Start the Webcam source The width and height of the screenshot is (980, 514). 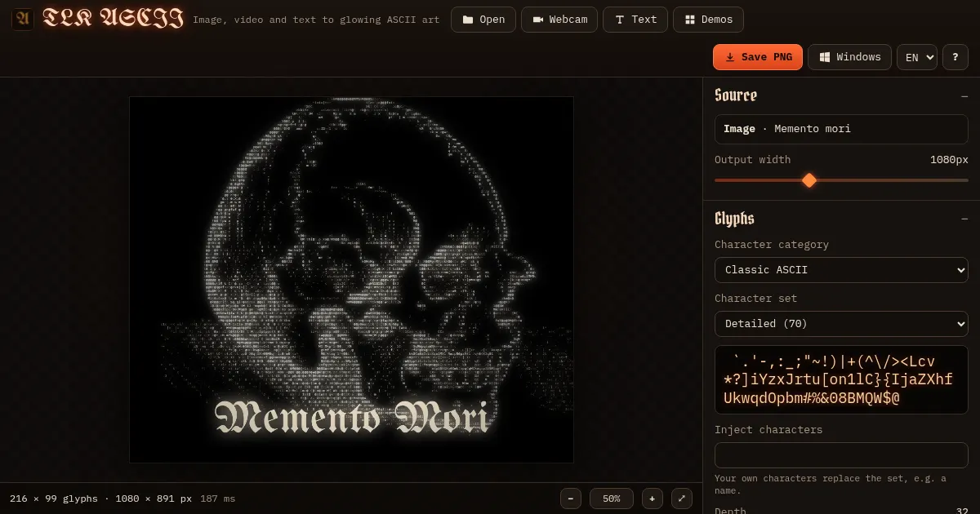(559, 20)
